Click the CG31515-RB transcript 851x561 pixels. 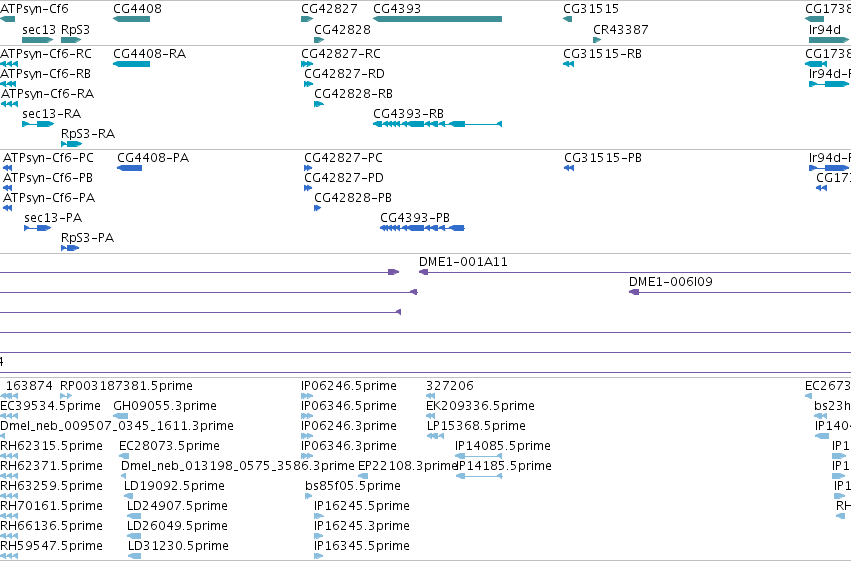569,64
